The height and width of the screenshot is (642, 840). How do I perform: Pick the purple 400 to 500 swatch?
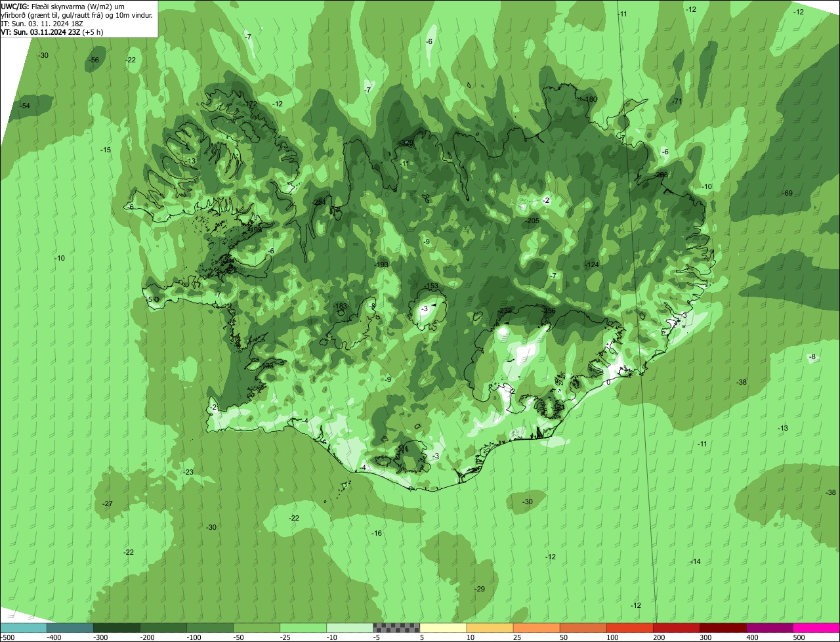769,628
